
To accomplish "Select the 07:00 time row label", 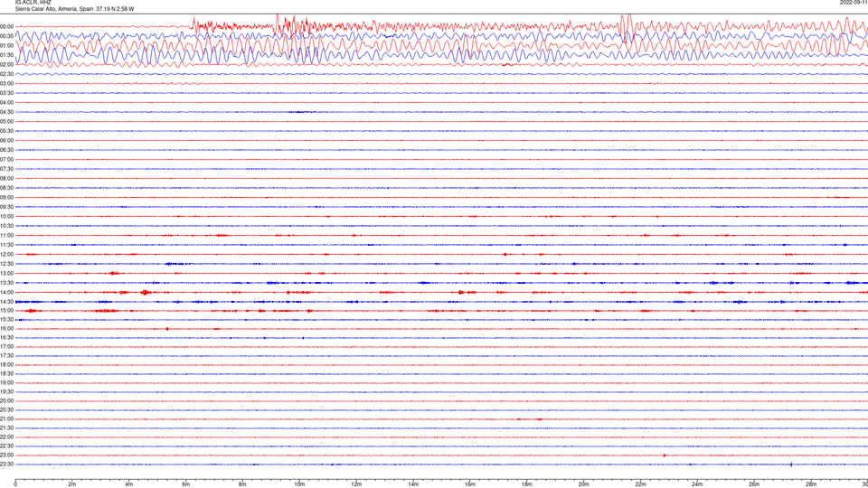I will tap(6, 159).
